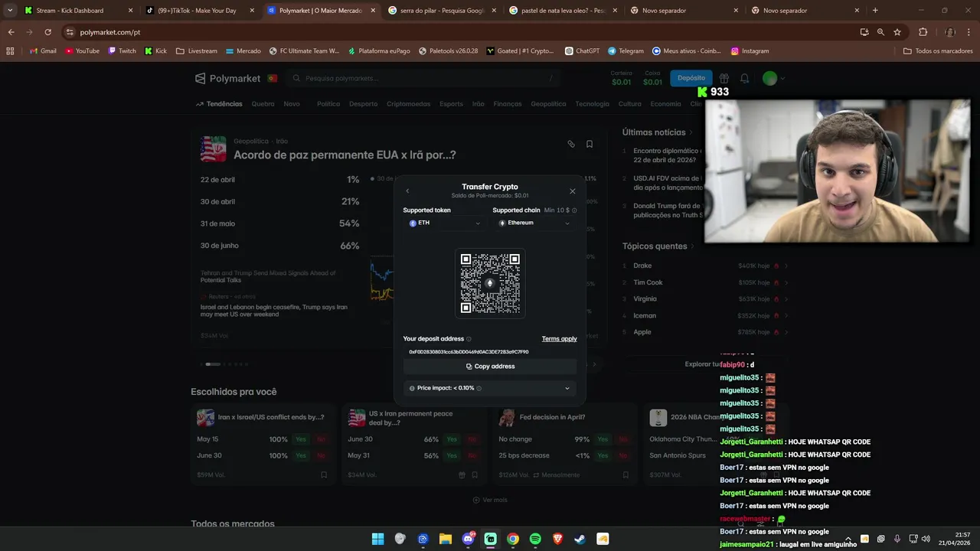Switch to the Stream - Kick Dashboard tab
This screenshot has height=551, width=980.
click(80, 11)
